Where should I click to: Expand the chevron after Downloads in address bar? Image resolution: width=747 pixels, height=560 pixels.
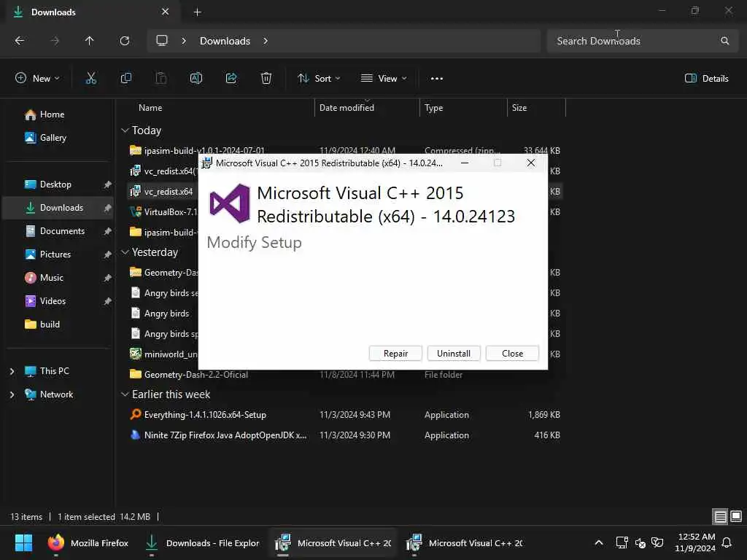point(266,41)
